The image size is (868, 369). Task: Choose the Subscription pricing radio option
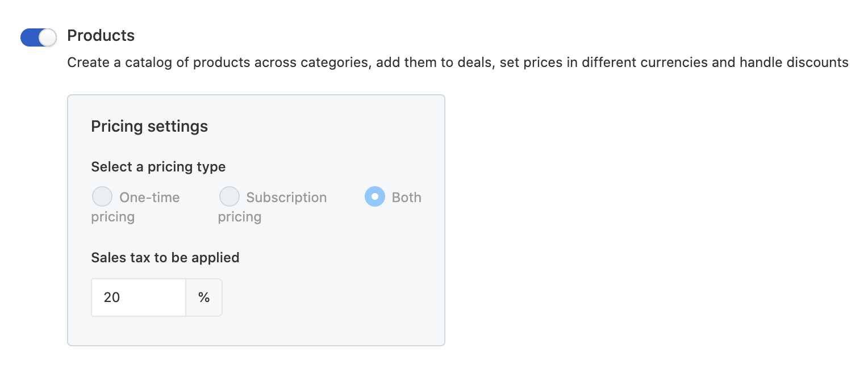click(x=229, y=197)
